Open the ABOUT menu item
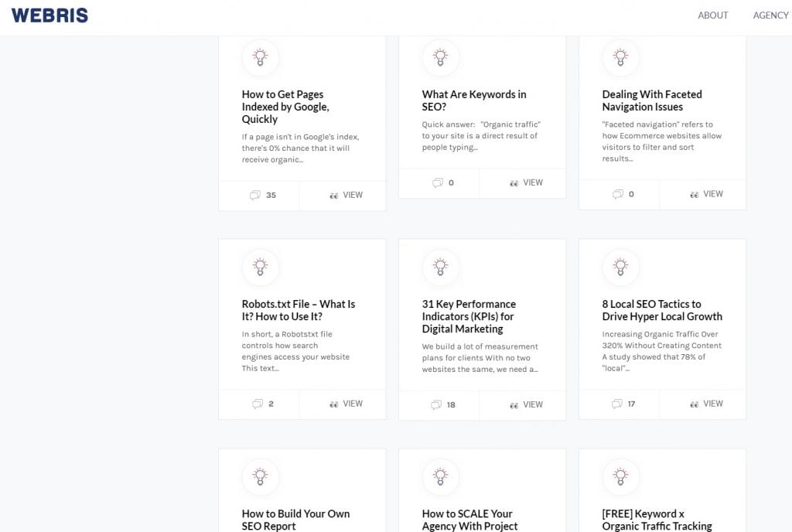 click(x=712, y=15)
